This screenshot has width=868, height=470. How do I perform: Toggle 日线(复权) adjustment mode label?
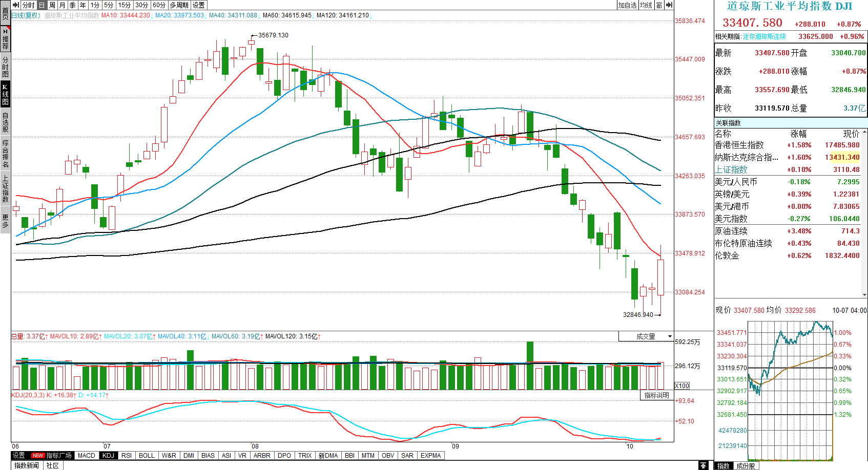click(x=26, y=15)
